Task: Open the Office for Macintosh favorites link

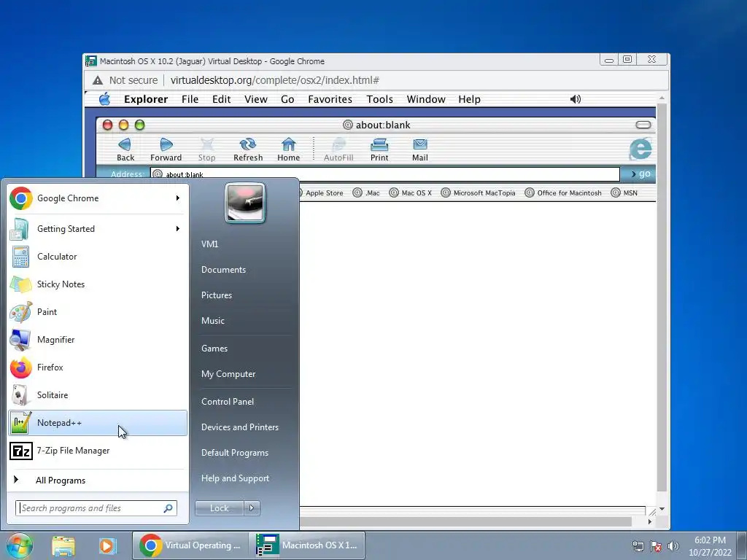Action: [x=563, y=192]
